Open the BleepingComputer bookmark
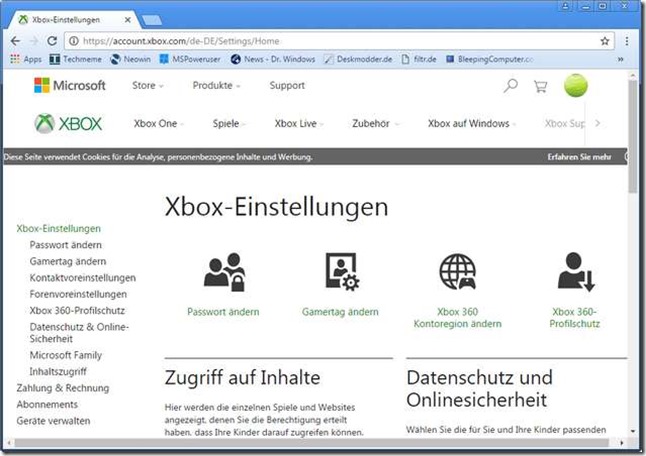This screenshot has height=456, width=646. pos(489,59)
